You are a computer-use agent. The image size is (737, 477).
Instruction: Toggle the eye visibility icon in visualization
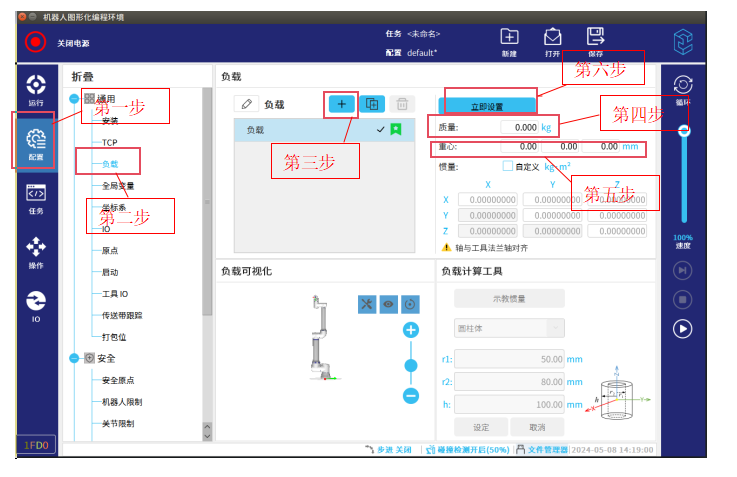[388, 304]
